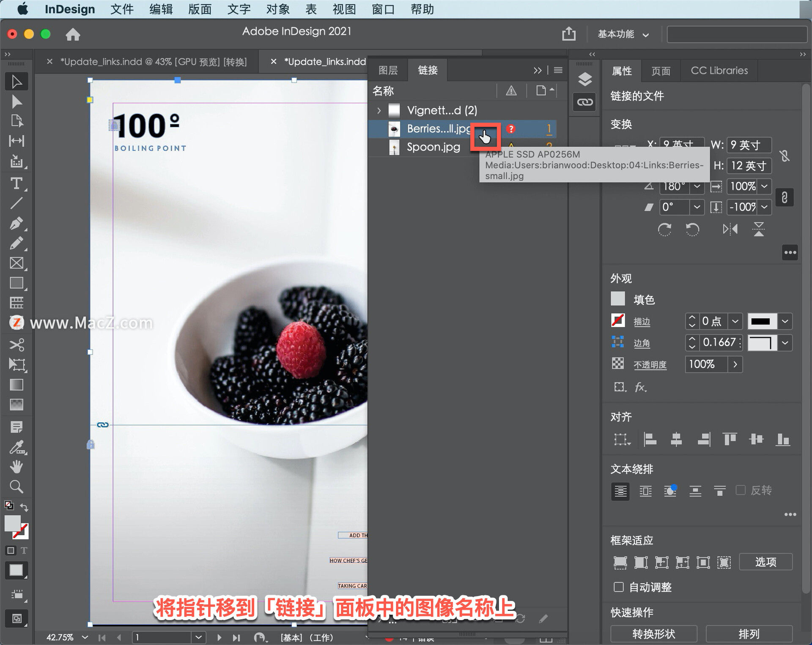The width and height of the screenshot is (812, 645).
Task: Switch to the 图层 tab
Action: (388, 70)
